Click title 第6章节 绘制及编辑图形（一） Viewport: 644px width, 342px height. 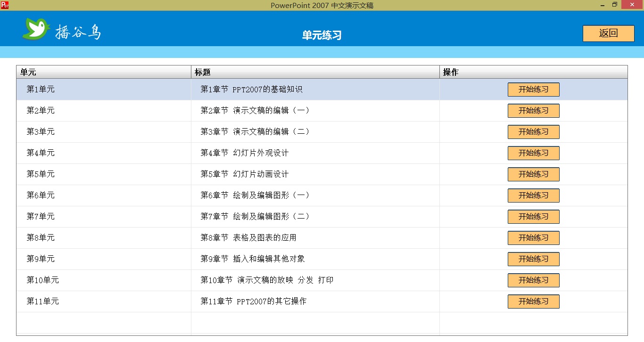pos(256,195)
